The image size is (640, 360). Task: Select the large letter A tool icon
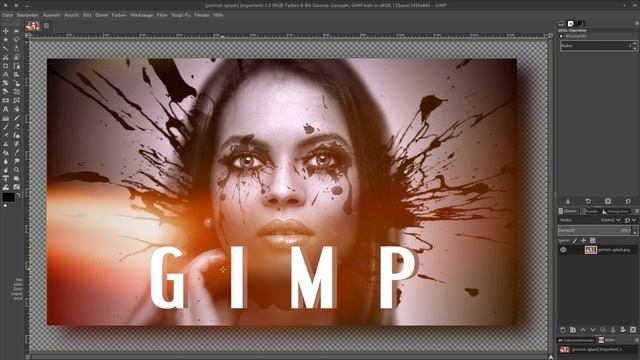pos(5,109)
